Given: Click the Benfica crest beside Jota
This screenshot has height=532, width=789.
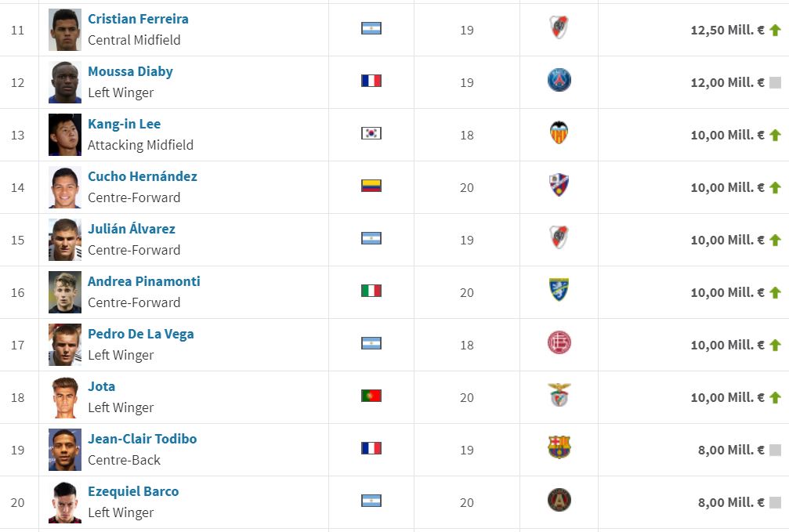Looking at the screenshot, I should coord(559,396).
